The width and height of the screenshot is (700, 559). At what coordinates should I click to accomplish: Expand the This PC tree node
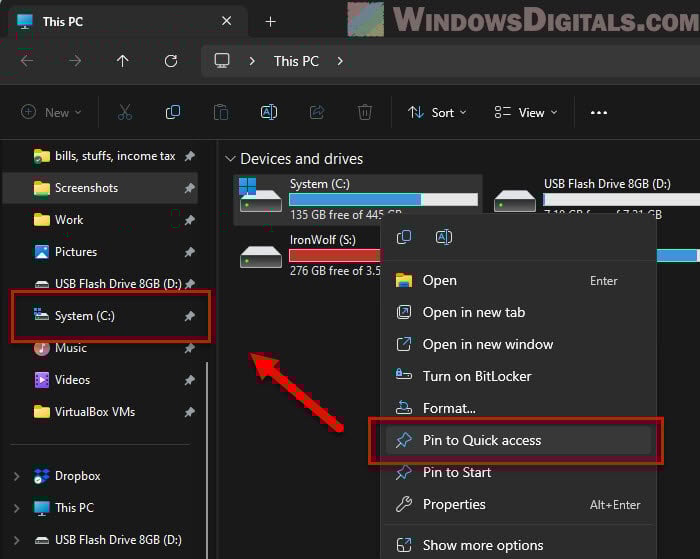click(x=17, y=508)
